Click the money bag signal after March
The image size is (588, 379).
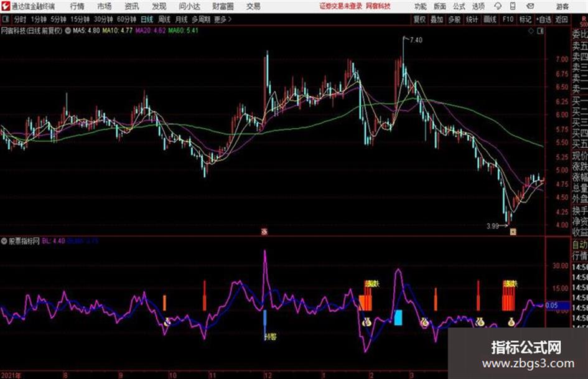(x=424, y=322)
